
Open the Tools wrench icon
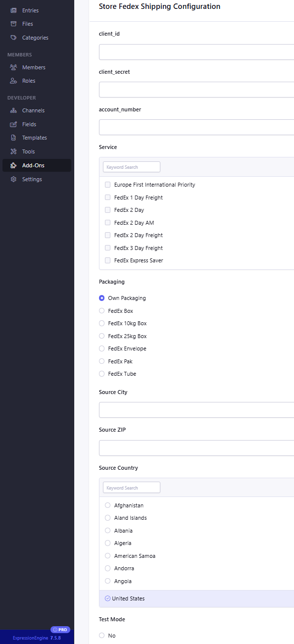click(13, 151)
